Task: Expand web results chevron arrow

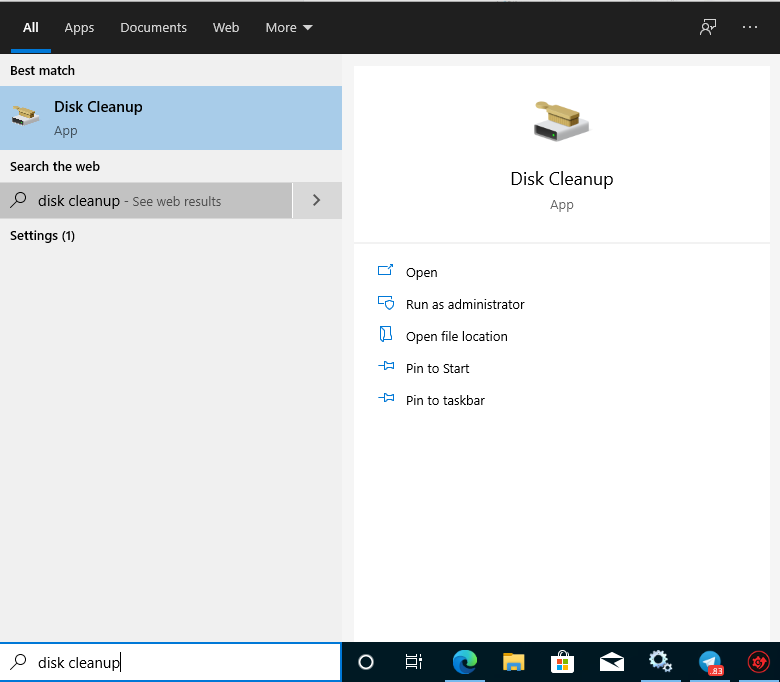Action: point(317,200)
